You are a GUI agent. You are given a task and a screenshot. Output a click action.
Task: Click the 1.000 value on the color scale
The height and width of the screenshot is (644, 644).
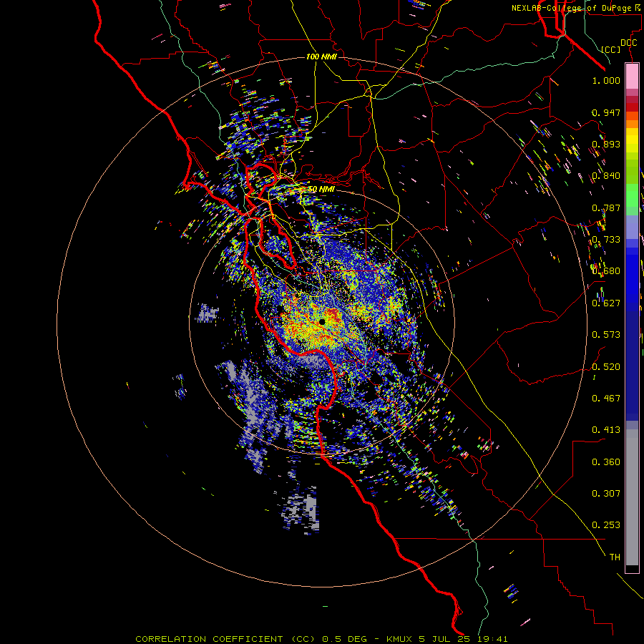click(606, 80)
